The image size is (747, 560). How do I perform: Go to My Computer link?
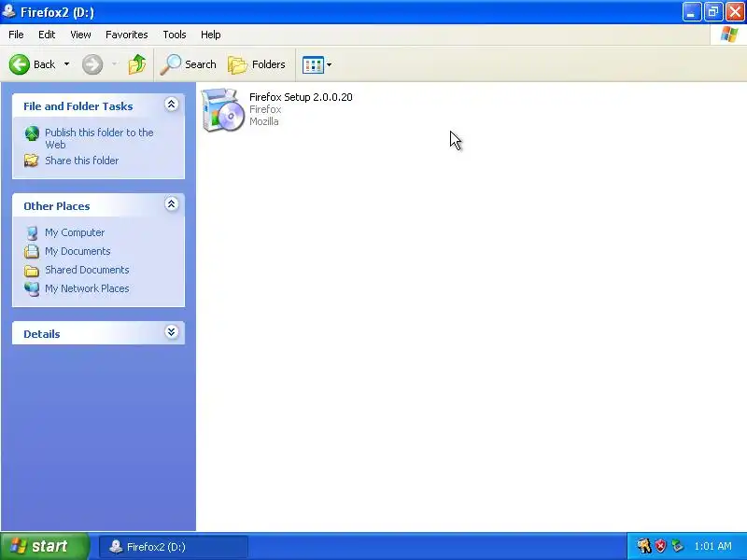(x=75, y=232)
